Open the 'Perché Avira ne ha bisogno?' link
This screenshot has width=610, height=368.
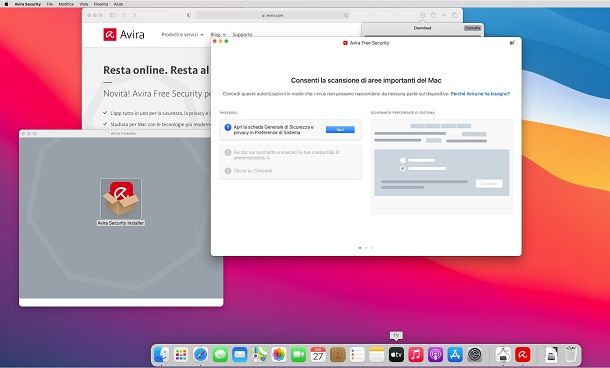pyautogui.click(x=480, y=94)
